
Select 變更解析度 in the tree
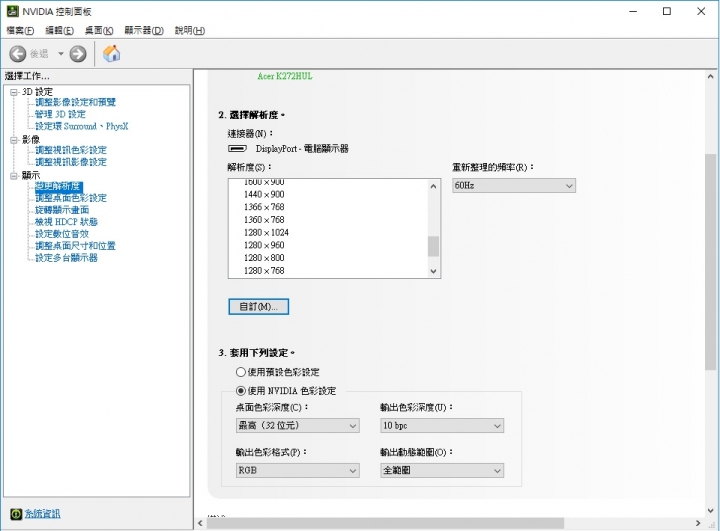point(59,186)
